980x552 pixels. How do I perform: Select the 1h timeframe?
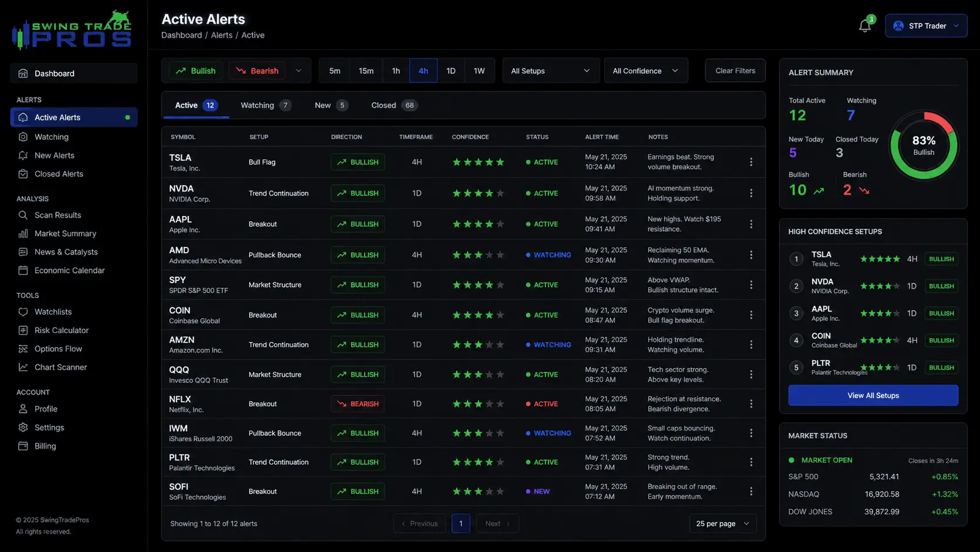pyautogui.click(x=396, y=71)
